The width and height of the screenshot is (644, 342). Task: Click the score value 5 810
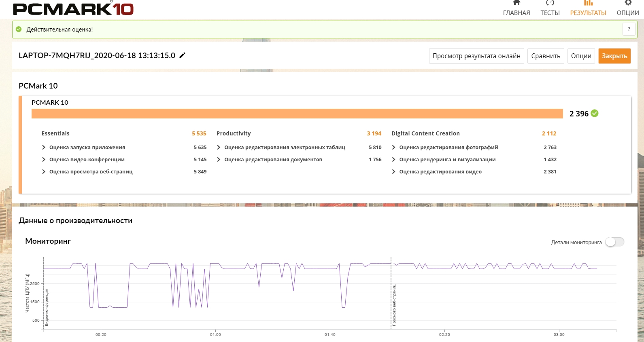375,148
